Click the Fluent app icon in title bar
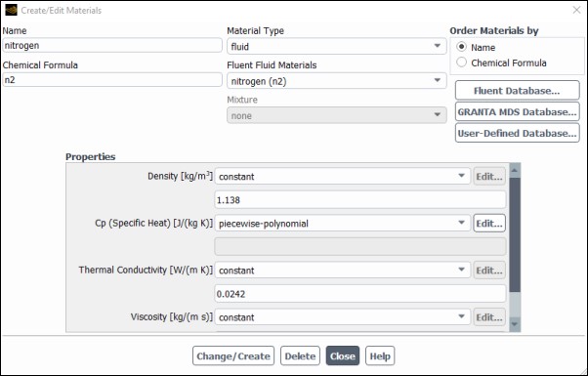This screenshot has width=588, height=376. (11, 10)
